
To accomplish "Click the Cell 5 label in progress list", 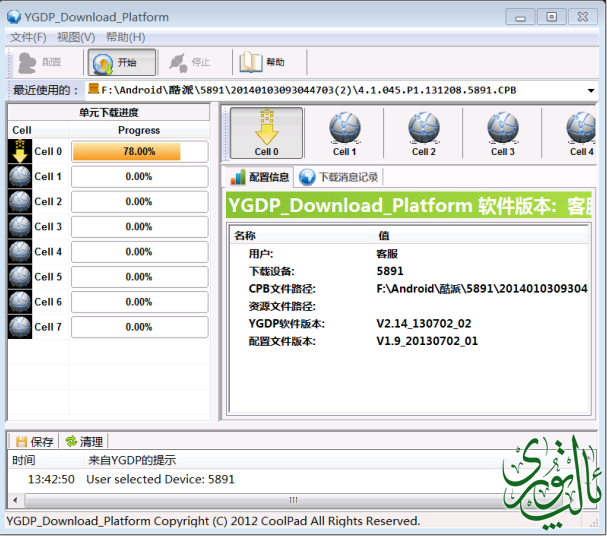I will coord(48,277).
